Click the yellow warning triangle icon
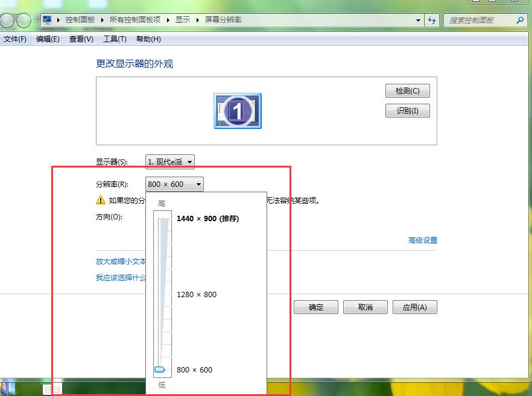The width and height of the screenshot is (532, 396). click(x=101, y=200)
